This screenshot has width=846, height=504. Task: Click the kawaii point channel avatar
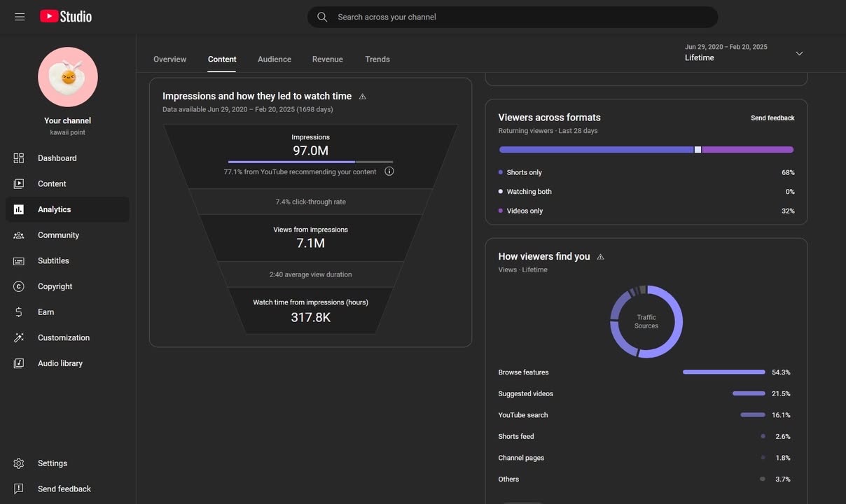(68, 77)
